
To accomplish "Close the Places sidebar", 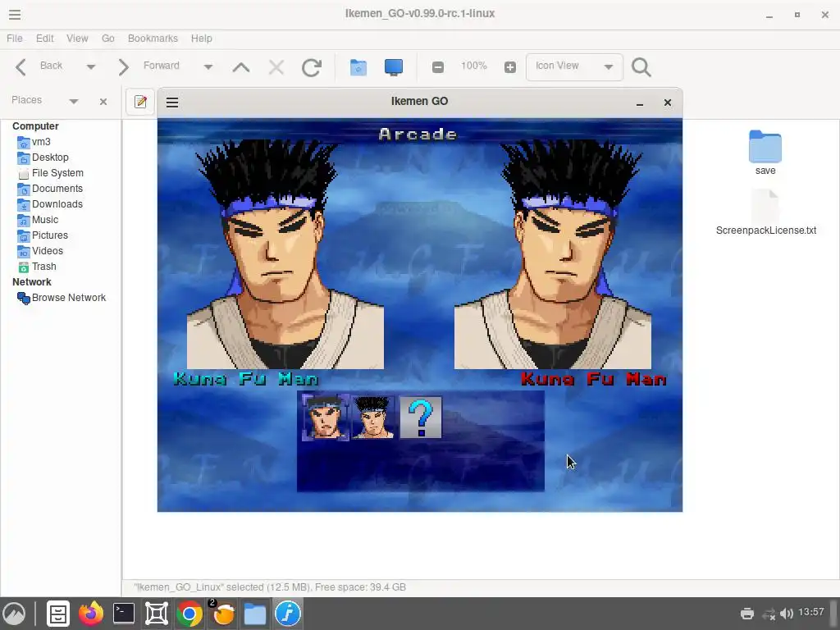I will [103, 101].
